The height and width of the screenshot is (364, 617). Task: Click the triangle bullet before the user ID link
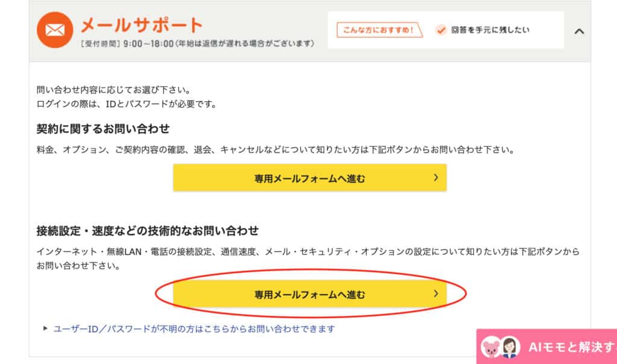[x=45, y=328]
